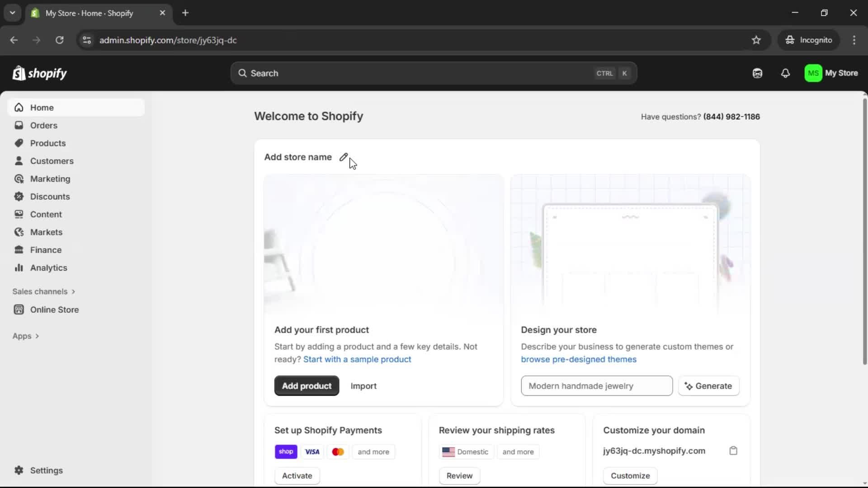868x488 pixels.
Task: Click the Search field
Action: point(434,73)
